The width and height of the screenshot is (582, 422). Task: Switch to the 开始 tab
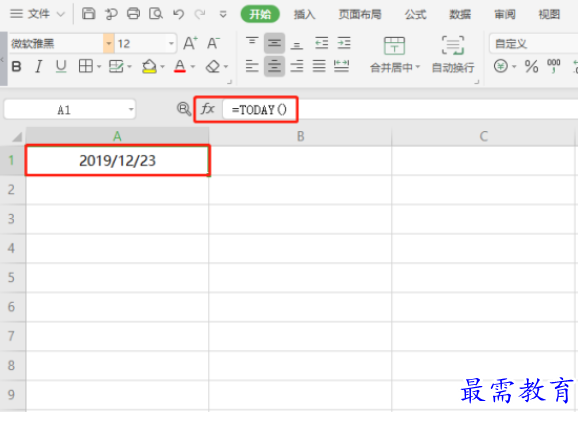click(x=260, y=14)
